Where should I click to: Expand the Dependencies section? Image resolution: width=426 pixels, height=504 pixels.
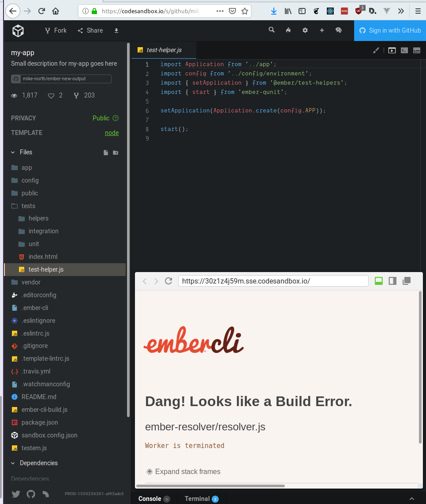point(13,463)
